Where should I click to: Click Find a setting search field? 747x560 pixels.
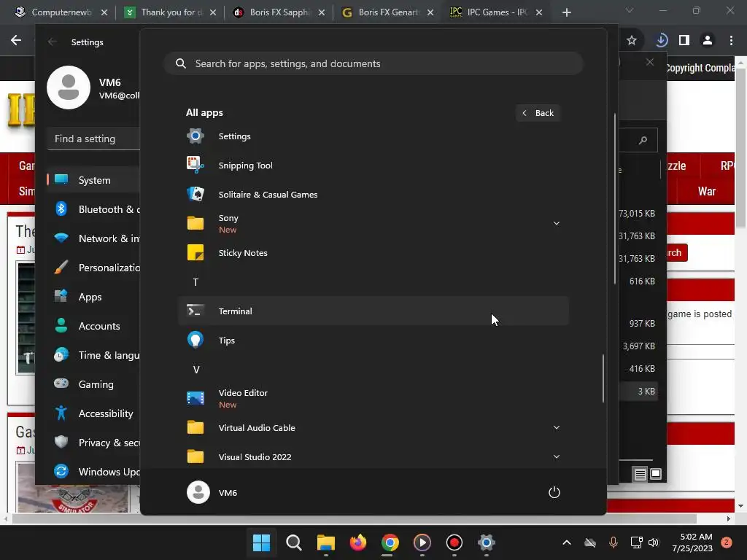(94, 139)
